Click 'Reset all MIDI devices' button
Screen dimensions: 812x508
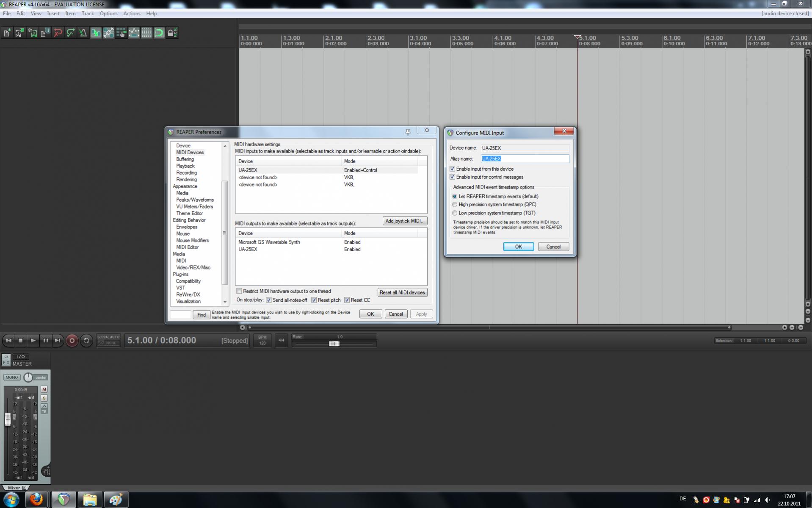[402, 292]
